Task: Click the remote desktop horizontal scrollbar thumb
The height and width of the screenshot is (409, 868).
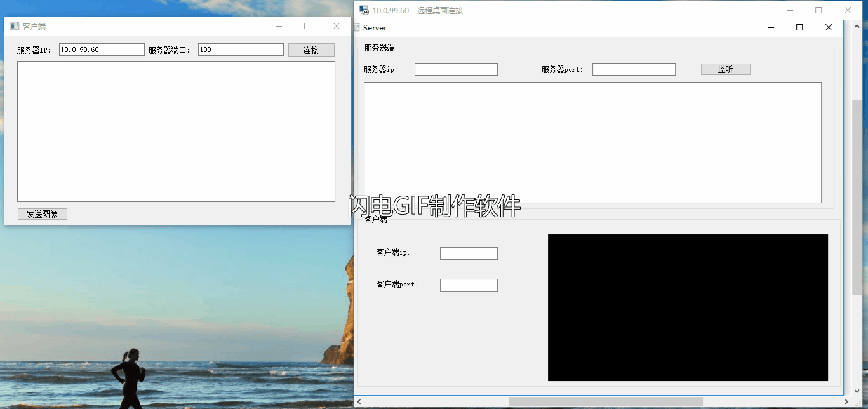Action: pyautogui.click(x=606, y=402)
